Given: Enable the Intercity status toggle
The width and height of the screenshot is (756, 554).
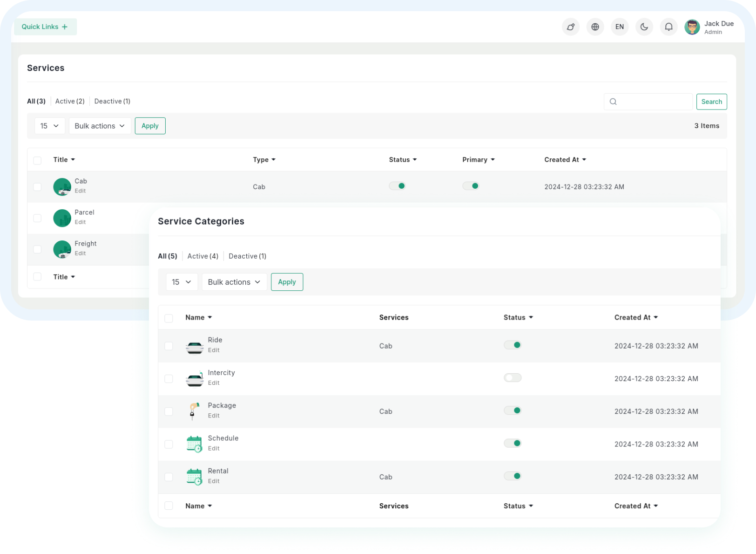Looking at the screenshot, I should click(512, 378).
